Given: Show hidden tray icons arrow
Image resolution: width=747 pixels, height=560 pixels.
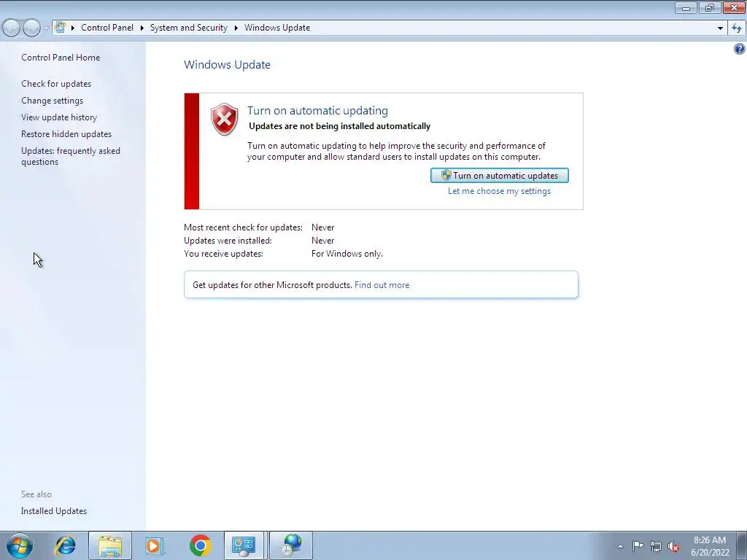Looking at the screenshot, I should coord(620,546).
